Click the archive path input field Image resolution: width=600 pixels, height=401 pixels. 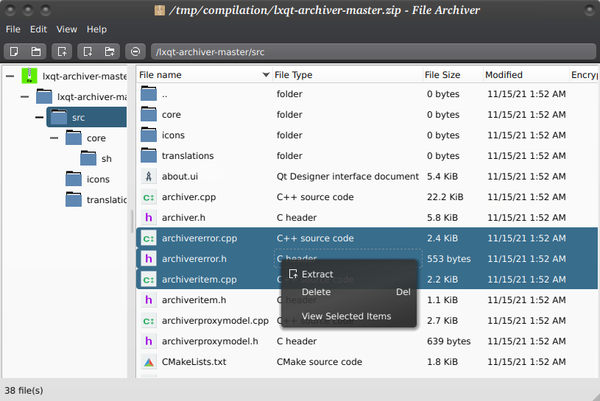point(370,51)
